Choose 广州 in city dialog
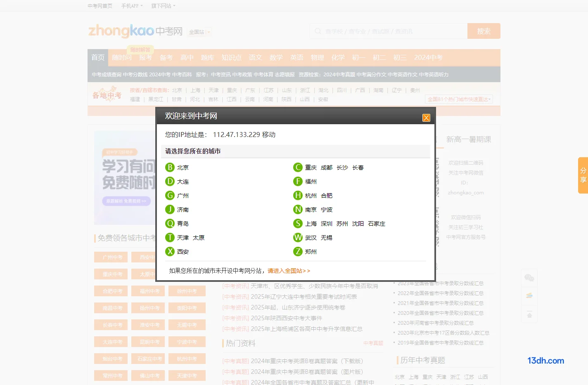 tap(183, 196)
